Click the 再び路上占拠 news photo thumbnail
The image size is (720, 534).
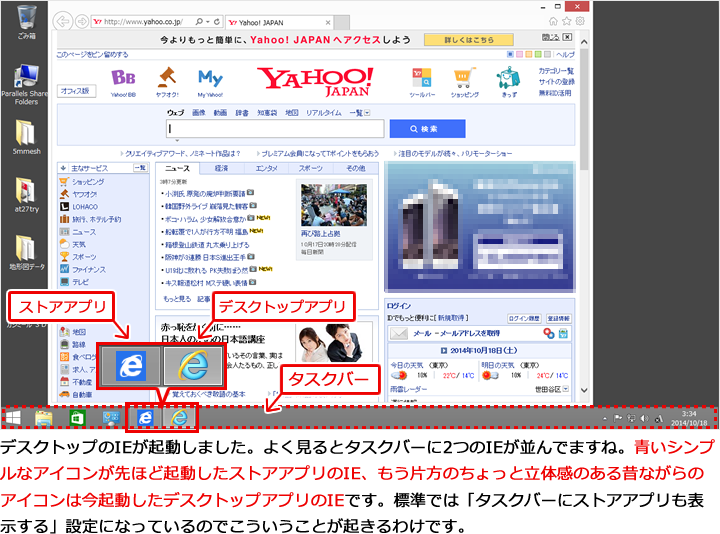click(x=334, y=205)
